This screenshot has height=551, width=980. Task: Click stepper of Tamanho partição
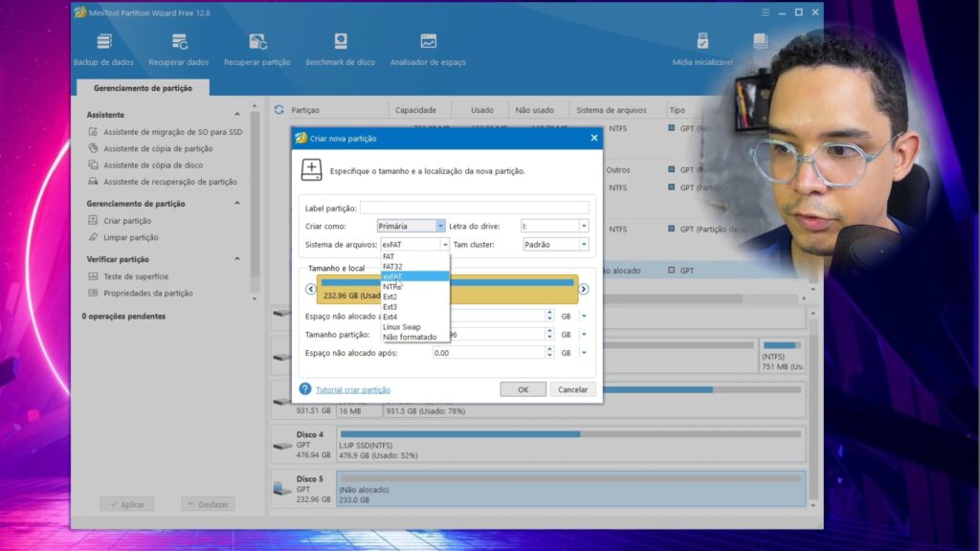549,335
